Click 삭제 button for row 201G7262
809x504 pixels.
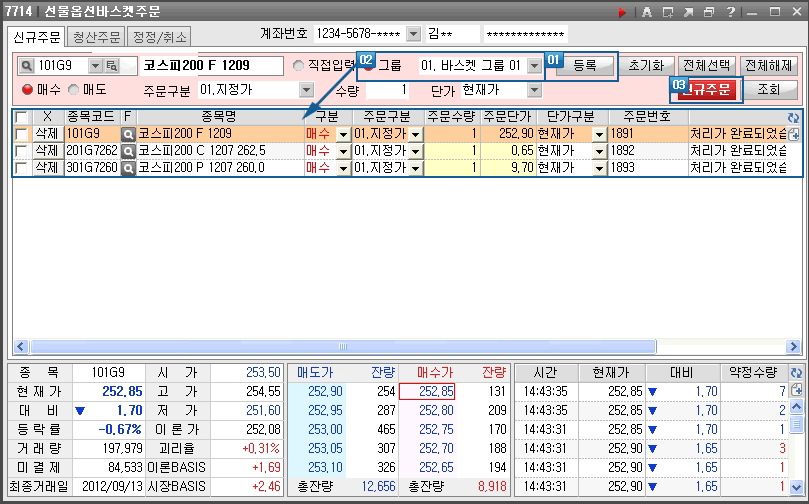click(47, 151)
